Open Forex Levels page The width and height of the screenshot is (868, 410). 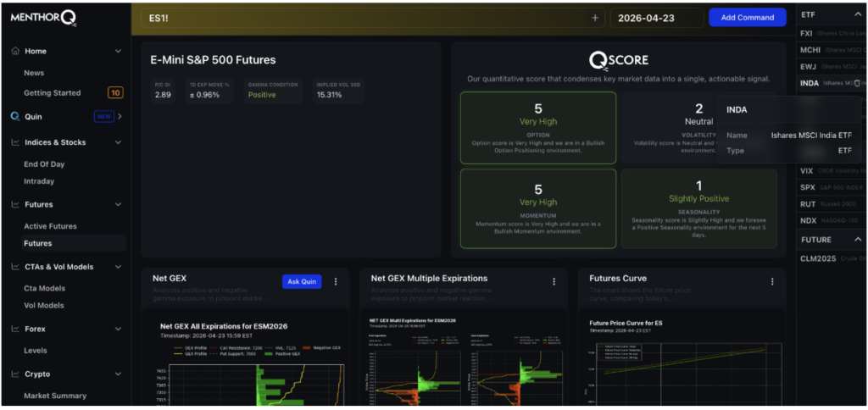coord(36,350)
